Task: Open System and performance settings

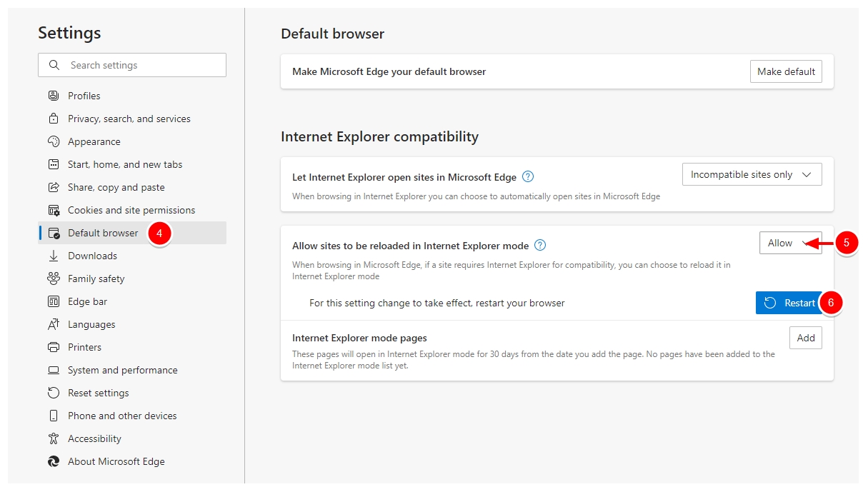Action: point(132,370)
